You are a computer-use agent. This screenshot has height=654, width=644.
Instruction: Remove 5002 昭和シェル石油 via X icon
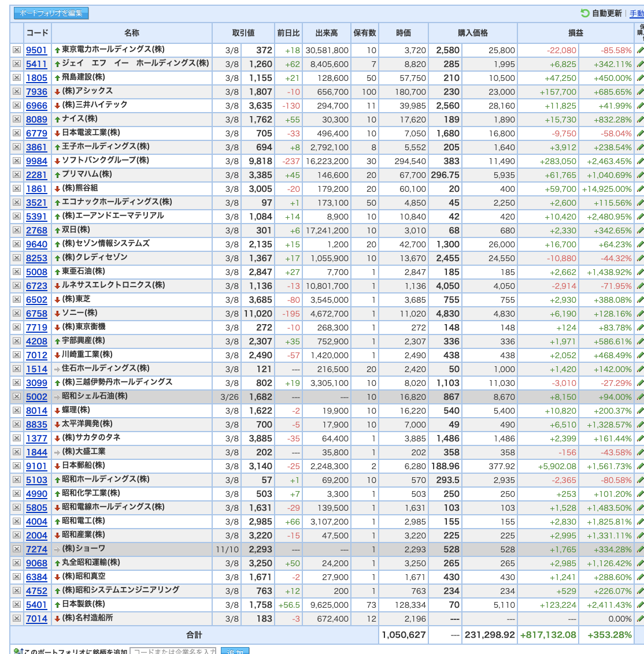coord(16,397)
